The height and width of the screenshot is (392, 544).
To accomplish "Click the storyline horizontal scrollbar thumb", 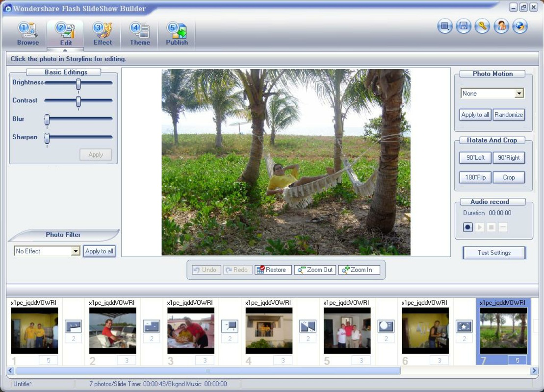I will pos(208,370).
